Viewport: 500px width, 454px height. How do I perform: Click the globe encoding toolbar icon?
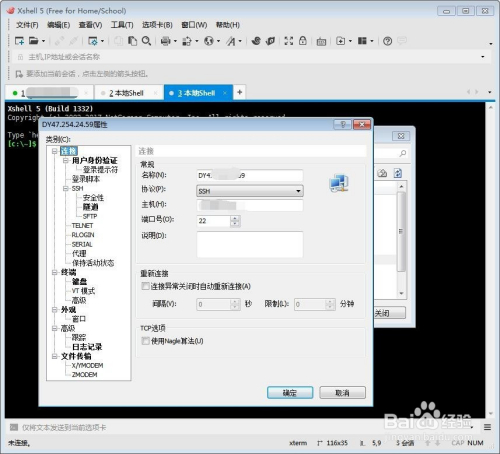(209, 41)
